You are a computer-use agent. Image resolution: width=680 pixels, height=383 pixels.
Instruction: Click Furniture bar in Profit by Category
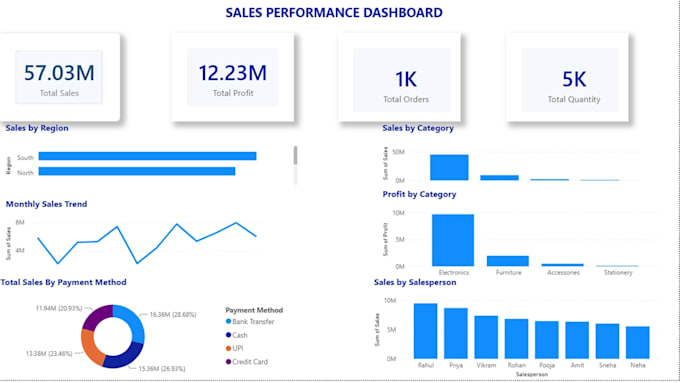point(508,261)
